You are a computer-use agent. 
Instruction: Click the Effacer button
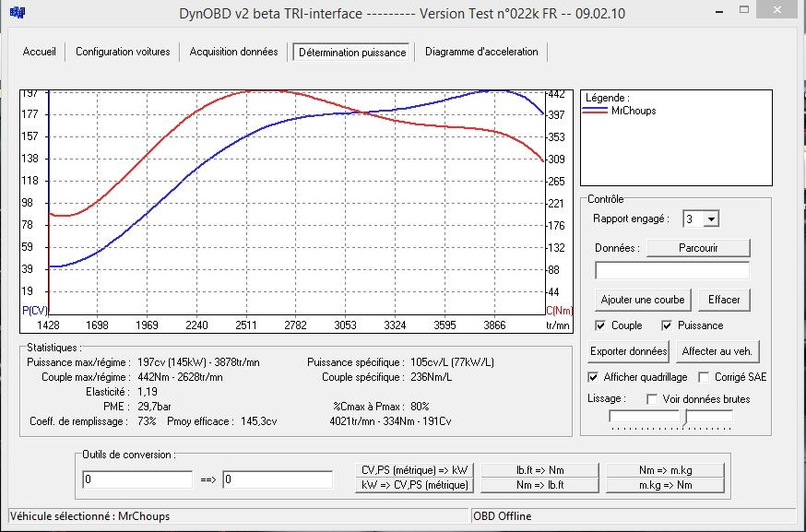click(x=724, y=300)
